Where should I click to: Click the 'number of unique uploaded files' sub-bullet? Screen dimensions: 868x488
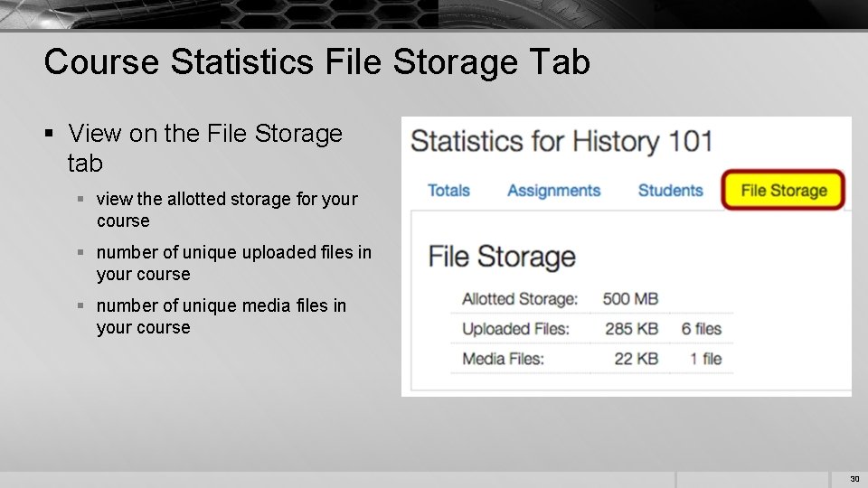(x=233, y=263)
